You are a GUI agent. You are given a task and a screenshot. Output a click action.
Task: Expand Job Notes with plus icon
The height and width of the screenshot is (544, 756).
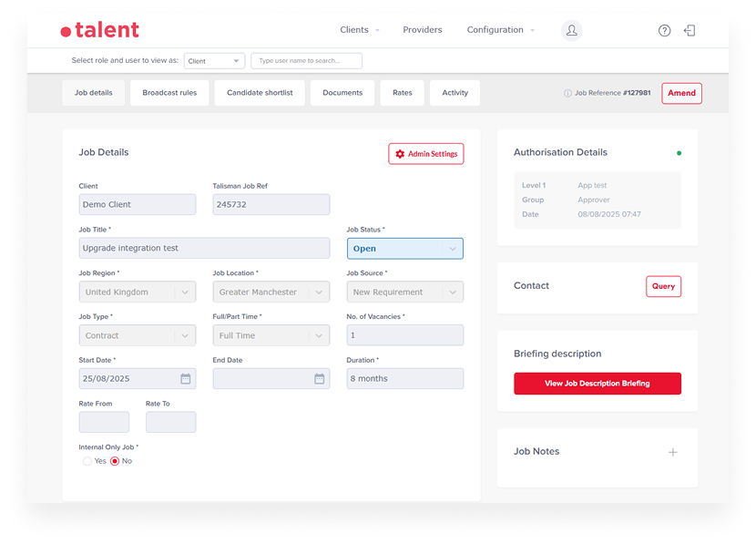pos(672,452)
